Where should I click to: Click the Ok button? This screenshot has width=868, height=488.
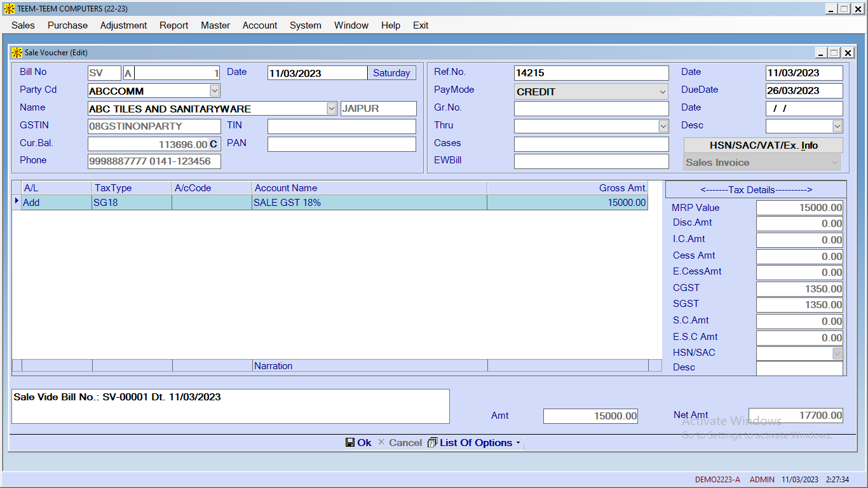[358, 442]
